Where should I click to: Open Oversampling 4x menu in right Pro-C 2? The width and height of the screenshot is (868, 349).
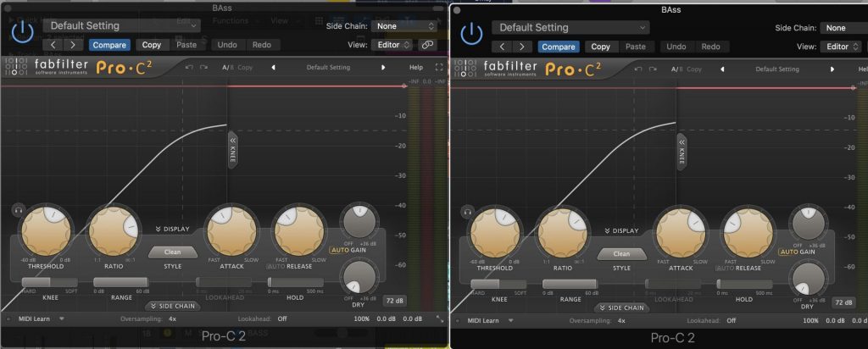[621, 320]
